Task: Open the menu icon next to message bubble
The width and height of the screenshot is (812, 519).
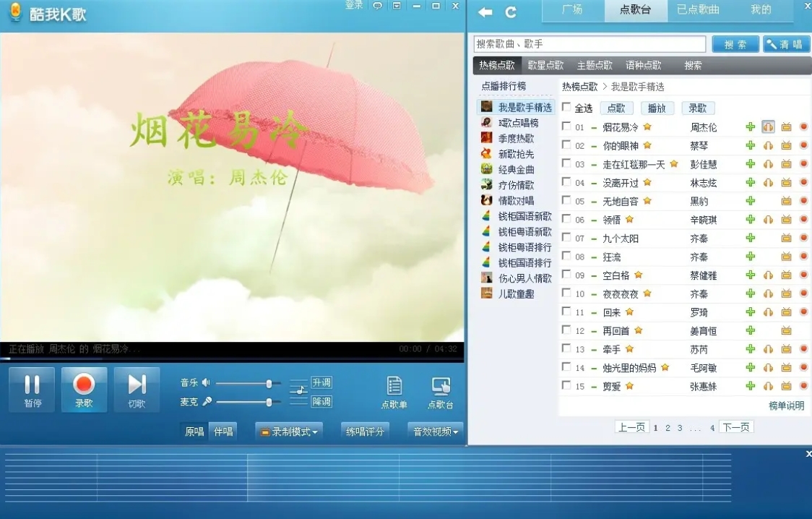Action: [397, 6]
